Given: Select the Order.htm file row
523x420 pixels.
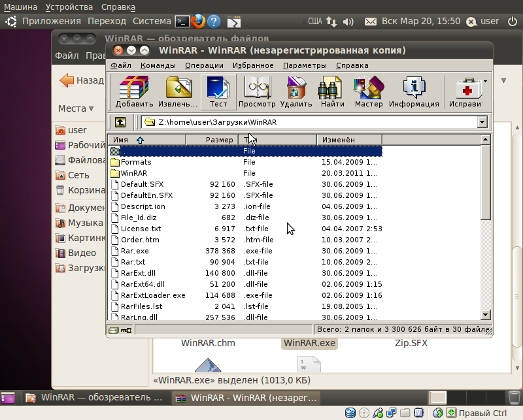Looking at the screenshot, I should (x=246, y=240).
